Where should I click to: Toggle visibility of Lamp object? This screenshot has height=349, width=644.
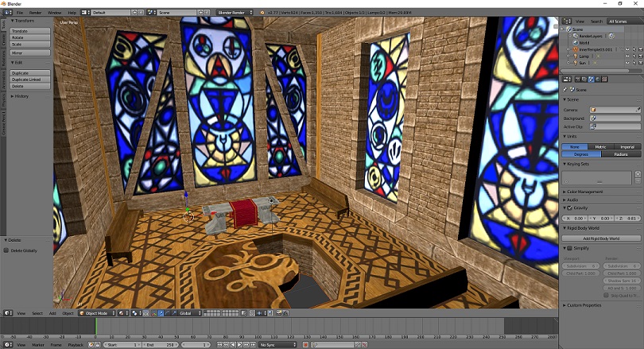(627, 56)
